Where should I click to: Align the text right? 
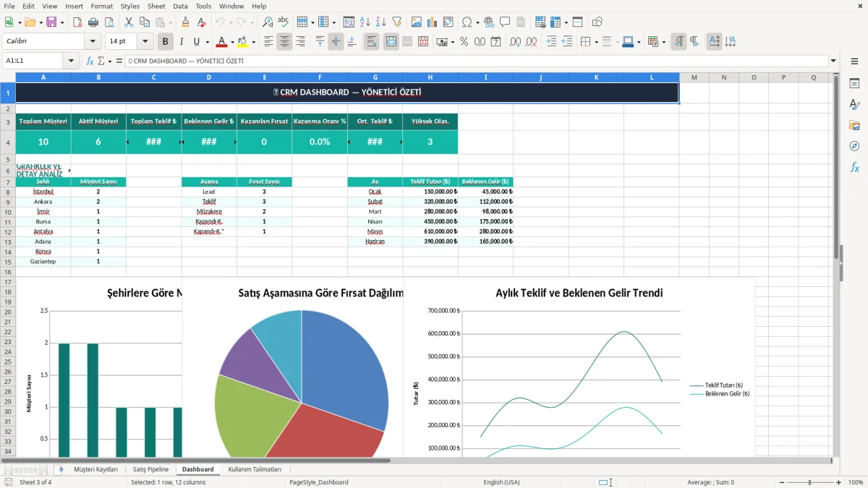(x=300, y=42)
